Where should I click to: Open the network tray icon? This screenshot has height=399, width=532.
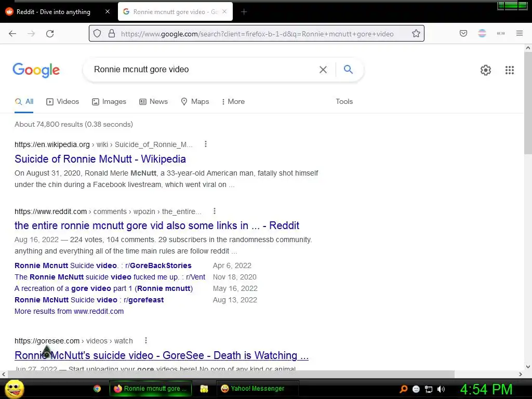point(429,389)
